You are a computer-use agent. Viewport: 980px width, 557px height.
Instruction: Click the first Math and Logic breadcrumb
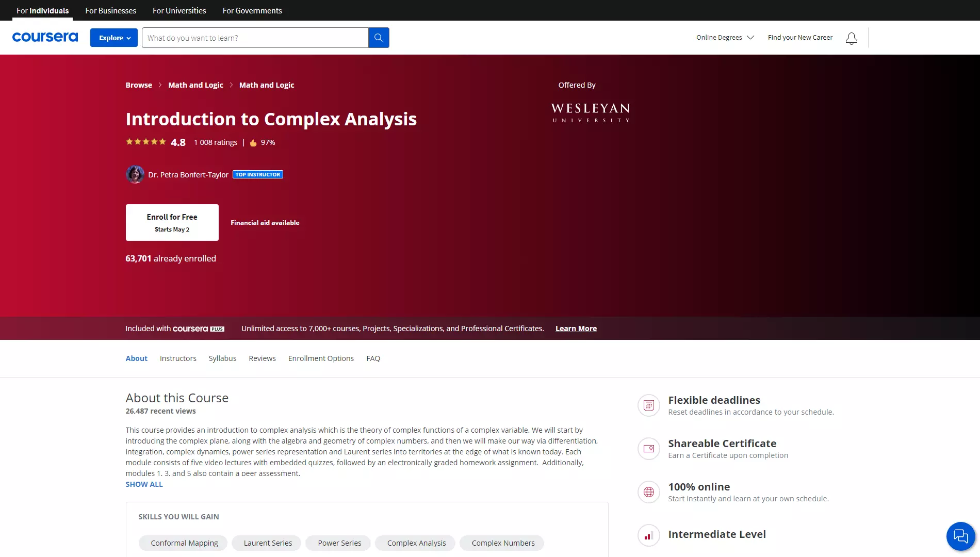coord(195,85)
